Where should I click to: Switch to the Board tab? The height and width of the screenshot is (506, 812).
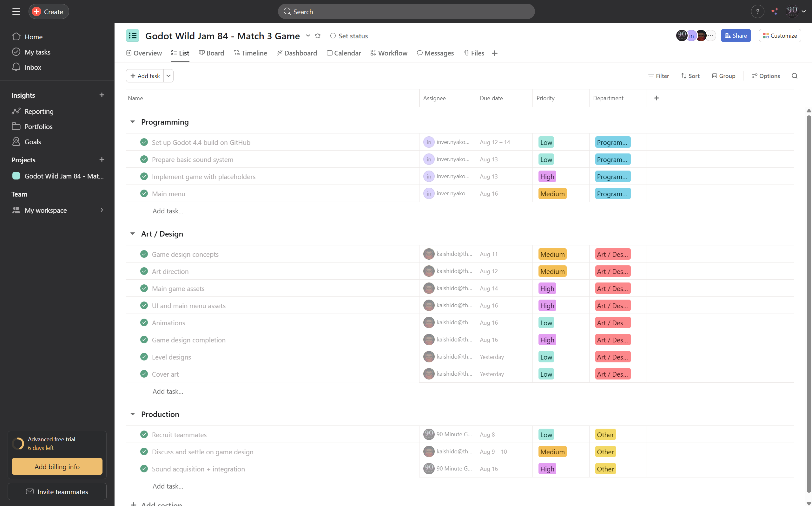click(x=211, y=53)
